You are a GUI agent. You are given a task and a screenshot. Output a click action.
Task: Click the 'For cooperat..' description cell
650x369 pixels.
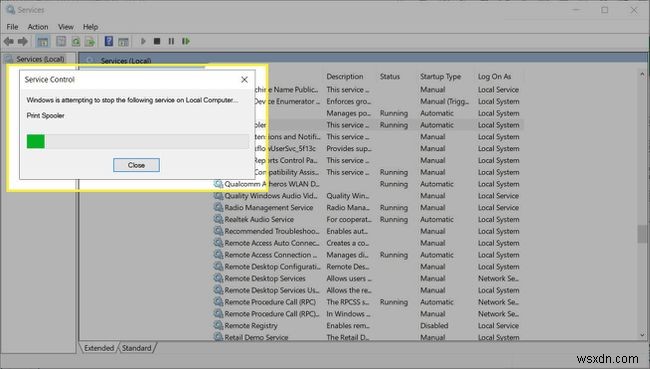tap(349, 219)
